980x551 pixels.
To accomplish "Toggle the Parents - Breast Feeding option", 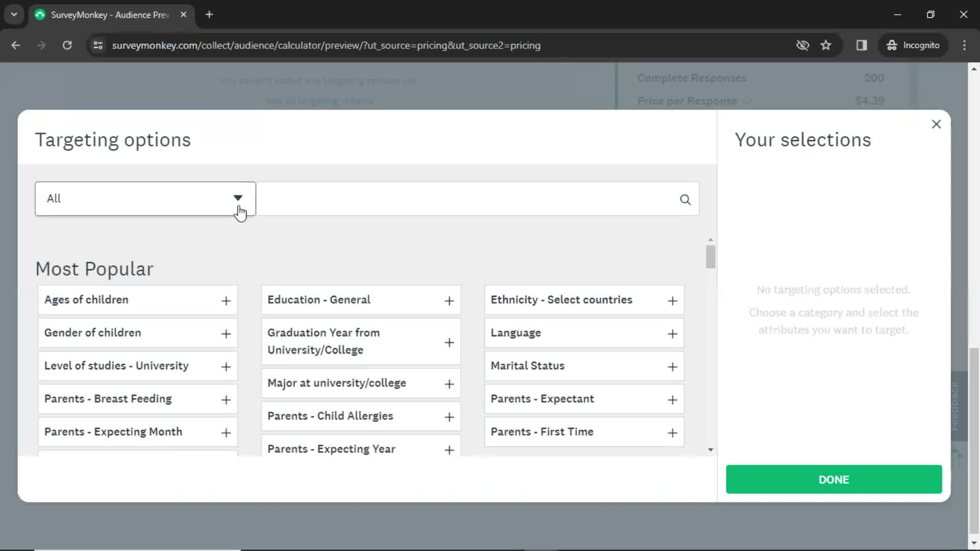I will coord(226,399).
